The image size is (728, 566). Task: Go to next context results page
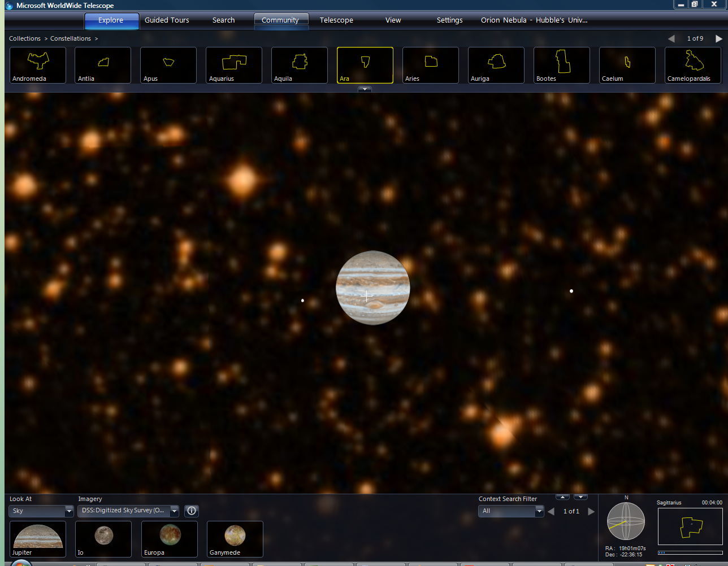coord(591,512)
